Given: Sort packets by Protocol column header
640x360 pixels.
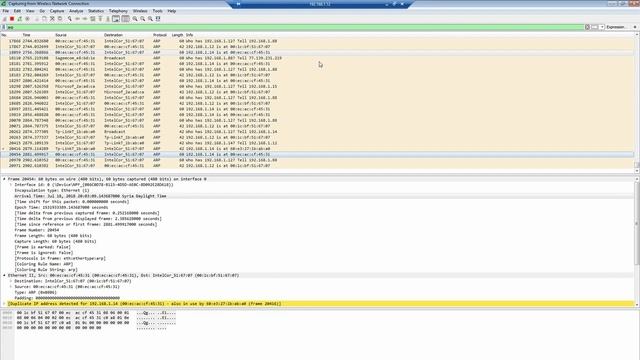Looking at the screenshot, I should click(160, 35).
